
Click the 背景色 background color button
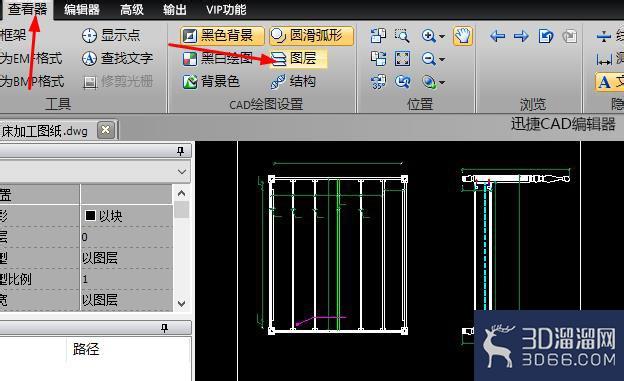211,82
